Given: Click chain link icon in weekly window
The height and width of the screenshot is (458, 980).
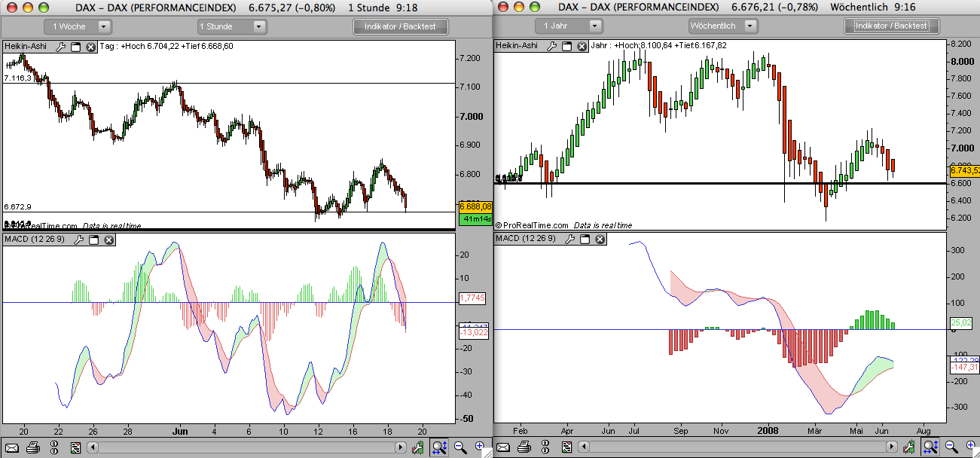Looking at the screenshot, I should [x=546, y=448].
